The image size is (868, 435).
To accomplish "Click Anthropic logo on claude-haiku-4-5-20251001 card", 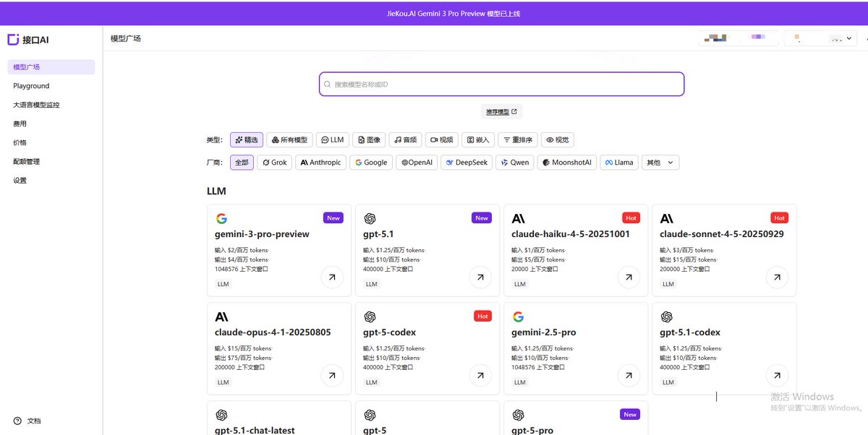I will click(518, 218).
